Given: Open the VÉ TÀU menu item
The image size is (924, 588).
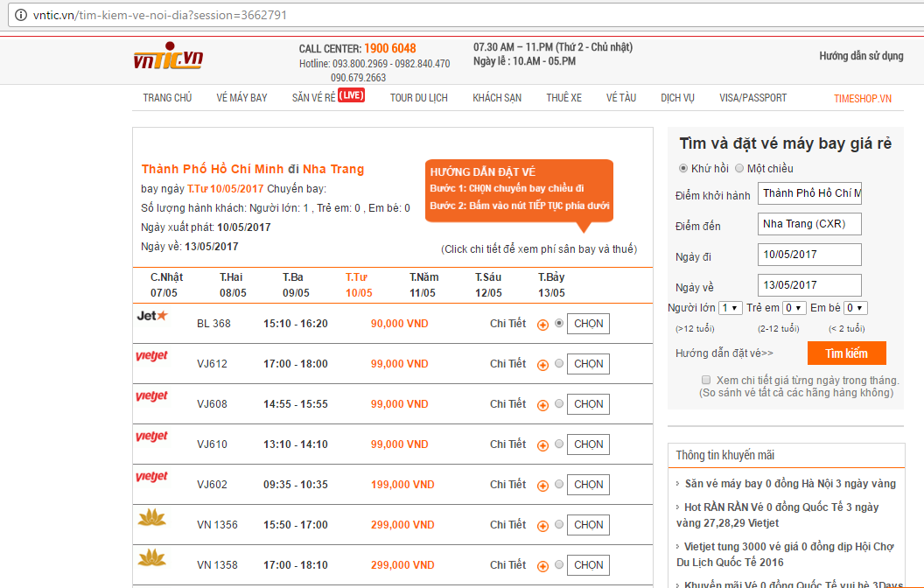Looking at the screenshot, I should pyautogui.click(x=621, y=98).
